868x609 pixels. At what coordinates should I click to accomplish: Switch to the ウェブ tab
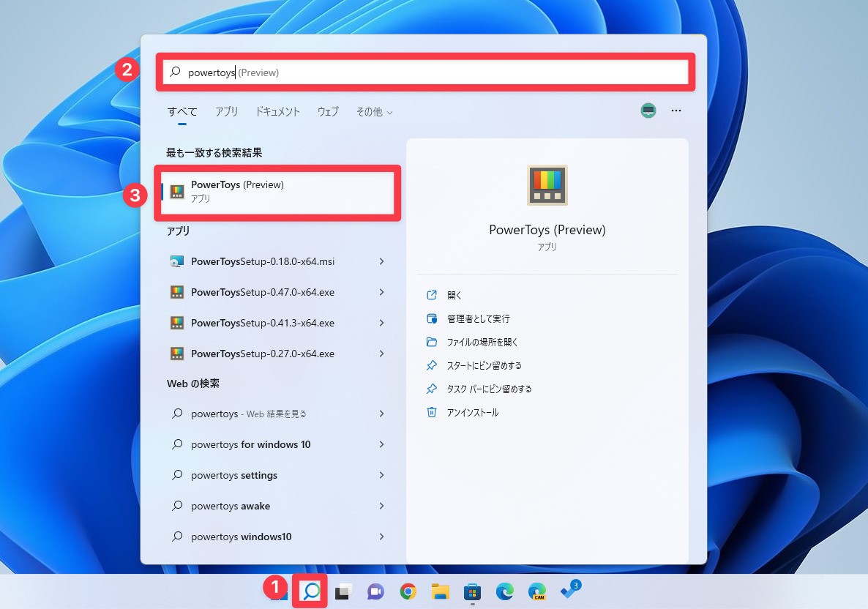(x=328, y=111)
